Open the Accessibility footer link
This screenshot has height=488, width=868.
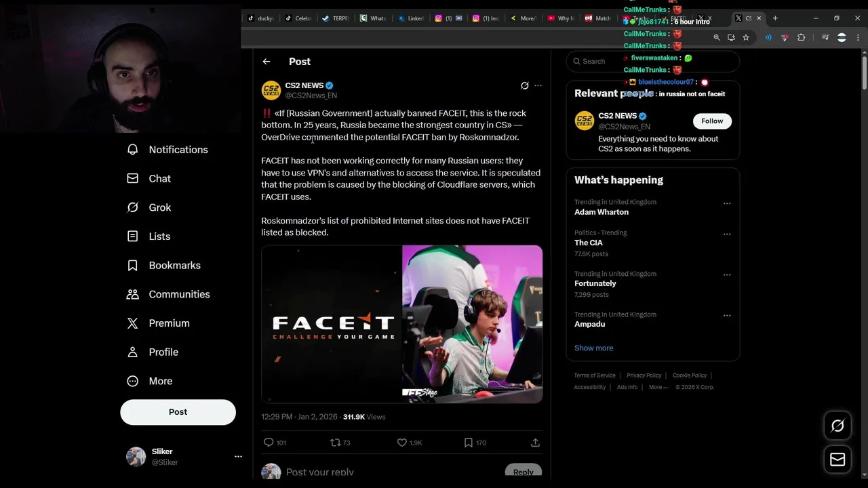[590, 388]
